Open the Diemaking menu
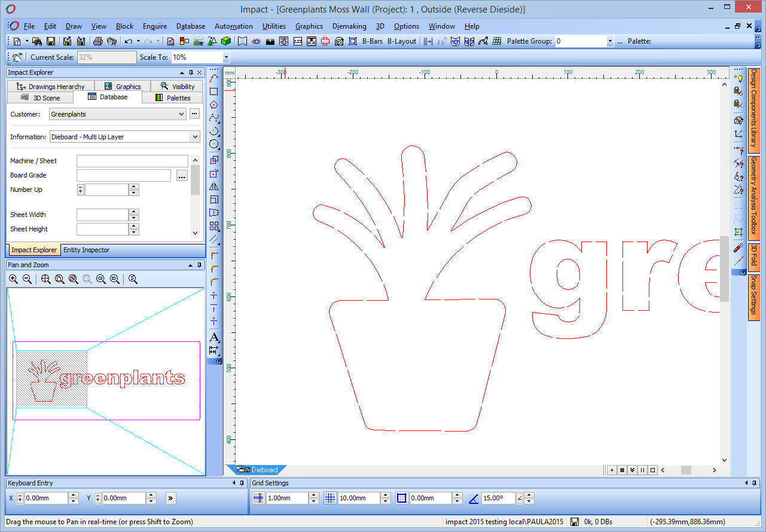This screenshot has height=532, width=766. click(350, 26)
